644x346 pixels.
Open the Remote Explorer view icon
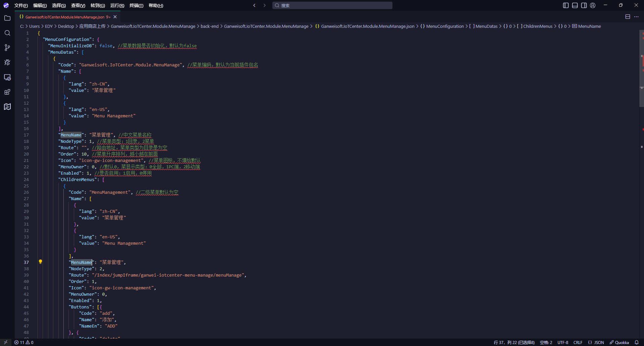(7, 77)
